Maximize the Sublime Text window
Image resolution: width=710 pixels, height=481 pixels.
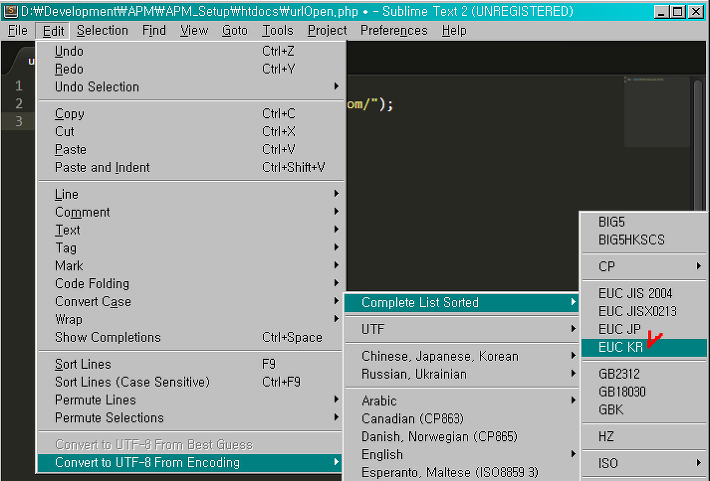coord(677,11)
